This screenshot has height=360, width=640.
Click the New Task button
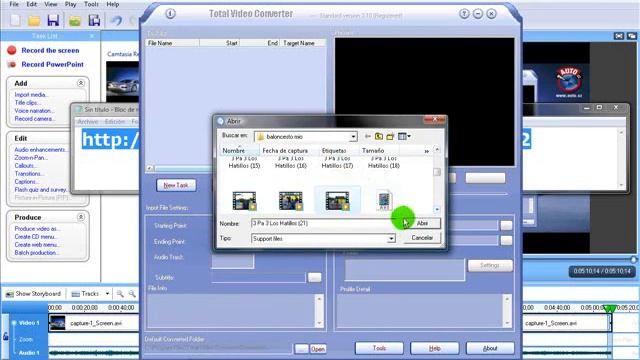176,185
